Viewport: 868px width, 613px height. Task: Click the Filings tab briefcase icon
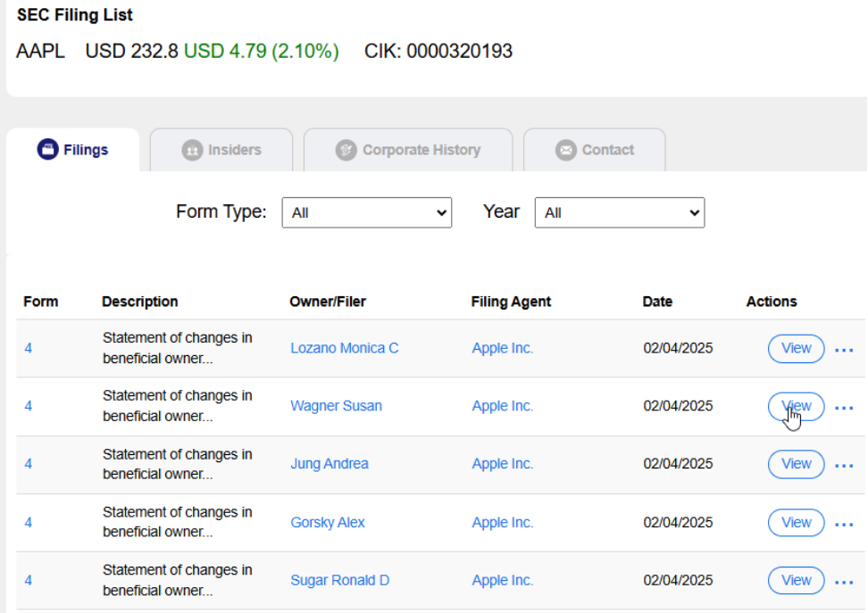47,150
